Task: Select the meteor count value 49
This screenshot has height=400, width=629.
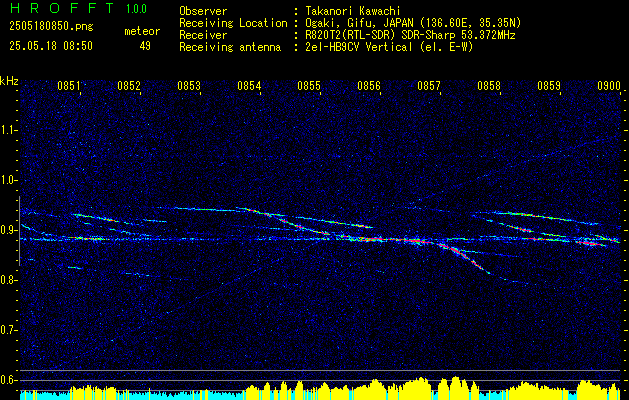Action: pos(145,46)
